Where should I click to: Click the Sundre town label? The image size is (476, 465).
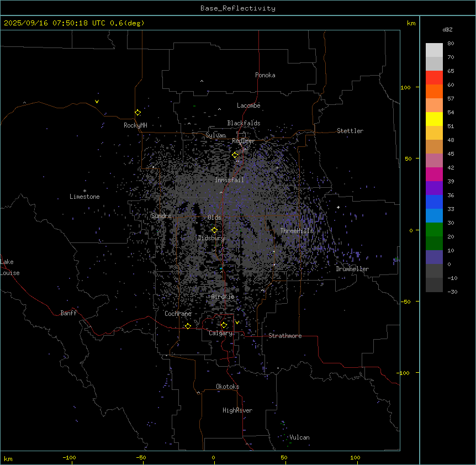point(161,216)
